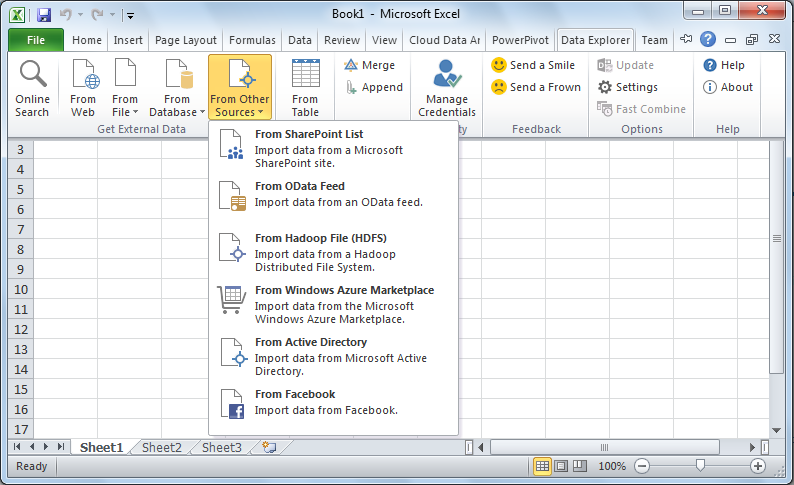Viewport: 794px width, 485px height.
Task: Click the Redo icon
Action: coord(97,15)
